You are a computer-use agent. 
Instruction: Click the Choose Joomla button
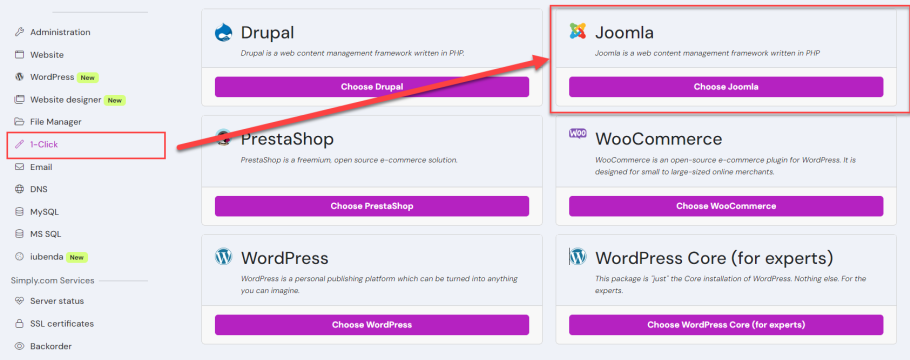pyautogui.click(x=726, y=87)
